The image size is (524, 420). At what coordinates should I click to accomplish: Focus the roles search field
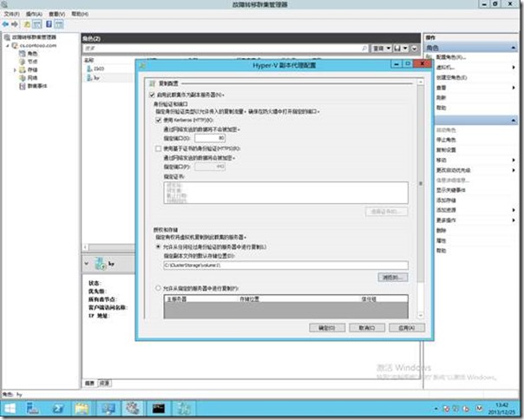[x=222, y=49]
